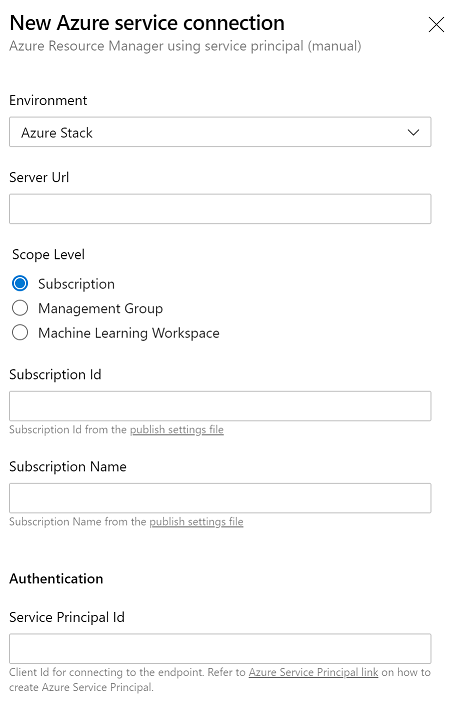The image size is (450, 701).
Task: Select the Subscription scope level radio button
Action: pos(20,283)
